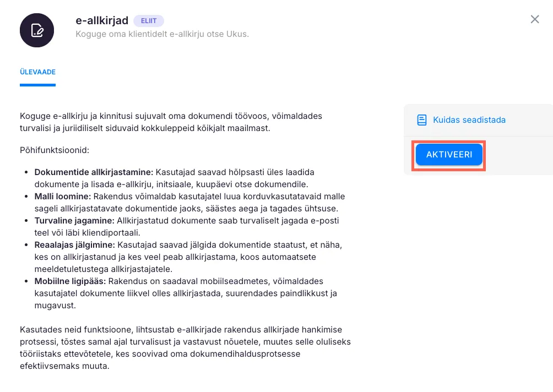Click the Malli loomine bold label
The image size is (553, 392).
point(63,197)
